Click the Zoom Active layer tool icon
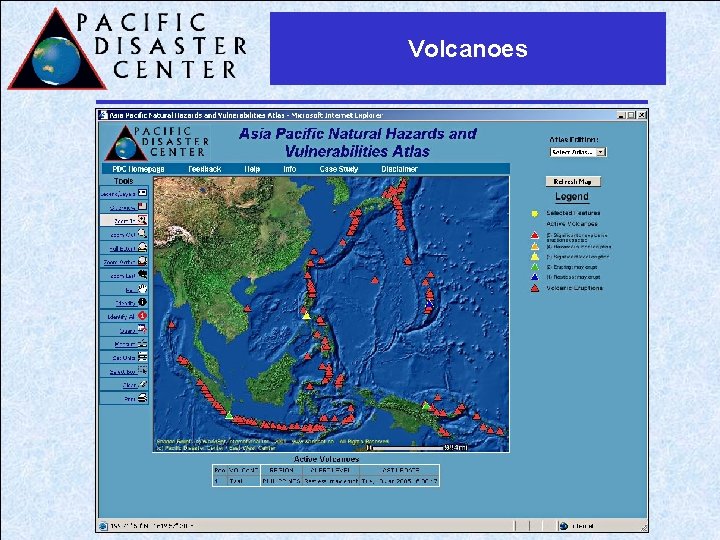 pyautogui.click(x=143, y=261)
